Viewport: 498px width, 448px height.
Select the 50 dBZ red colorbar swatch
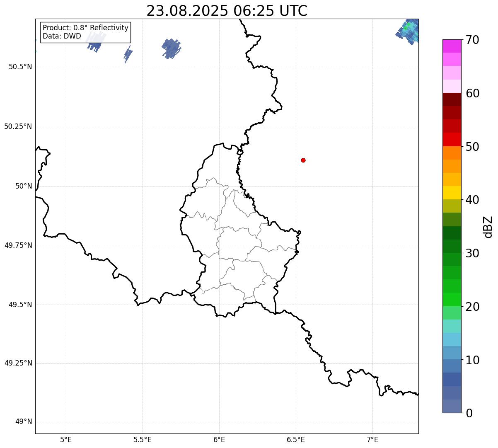pyautogui.click(x=452, y=140)
